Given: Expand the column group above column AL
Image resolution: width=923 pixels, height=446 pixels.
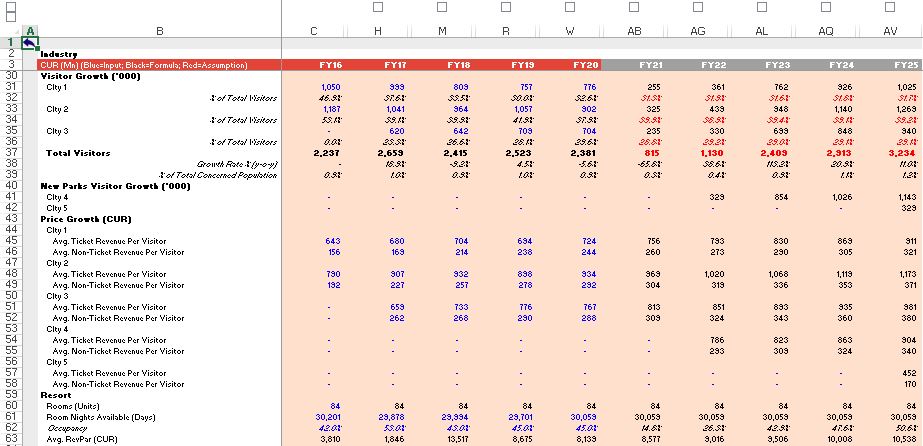Looking at the screenshot, I should coord(762,7).
